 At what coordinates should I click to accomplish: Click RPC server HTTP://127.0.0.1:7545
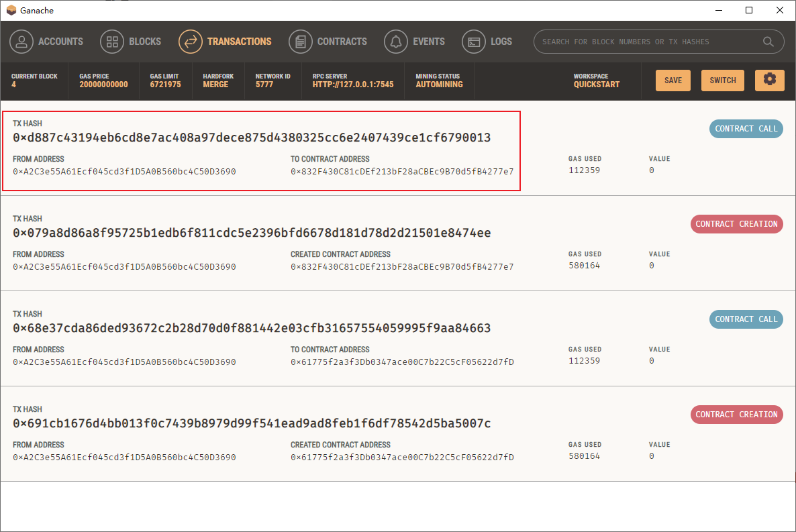pyautogui.click(x=353, y=85)
